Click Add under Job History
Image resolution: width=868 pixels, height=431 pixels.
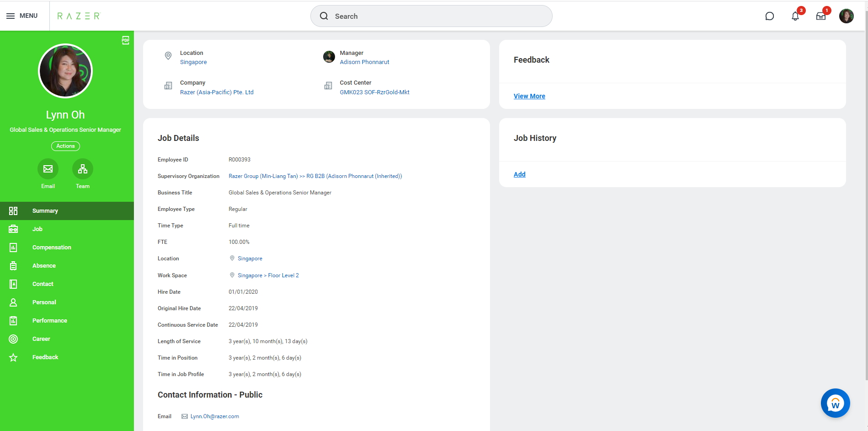[x=520, y=174]
